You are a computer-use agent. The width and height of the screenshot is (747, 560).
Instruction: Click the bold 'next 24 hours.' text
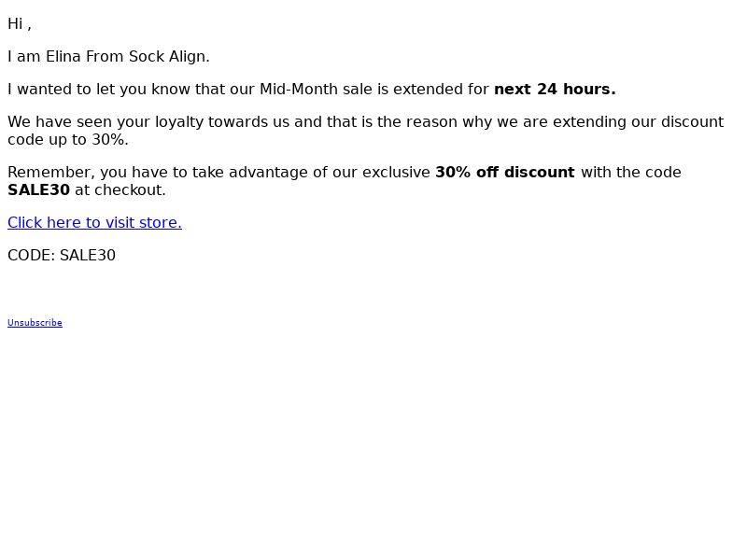coord(555,89)
